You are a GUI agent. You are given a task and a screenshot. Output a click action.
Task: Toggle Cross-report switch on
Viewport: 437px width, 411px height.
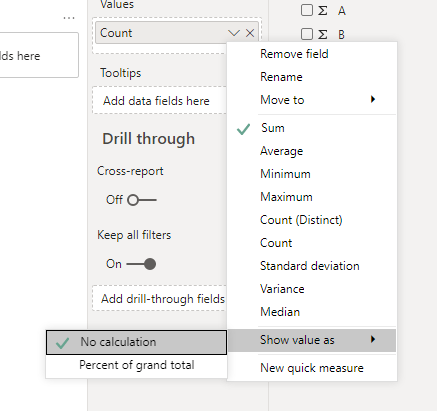142,200
